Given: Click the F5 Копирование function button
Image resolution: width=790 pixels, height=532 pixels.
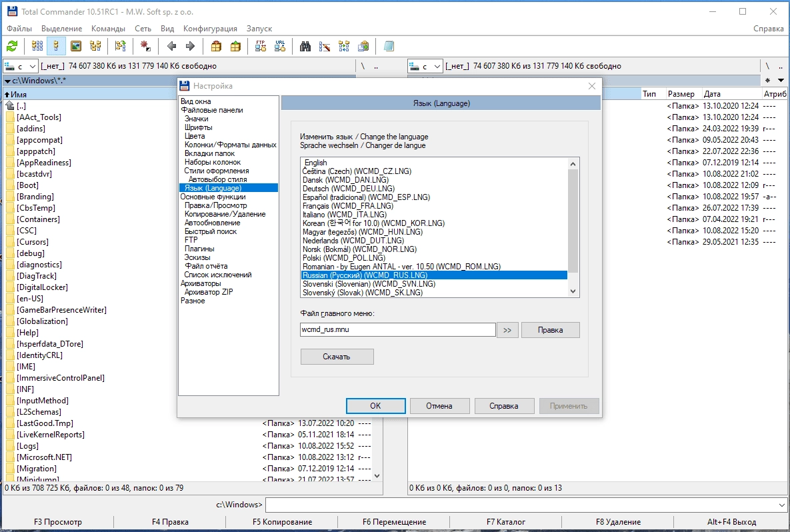Looking at the screenshot, I should tap(282, 522).
